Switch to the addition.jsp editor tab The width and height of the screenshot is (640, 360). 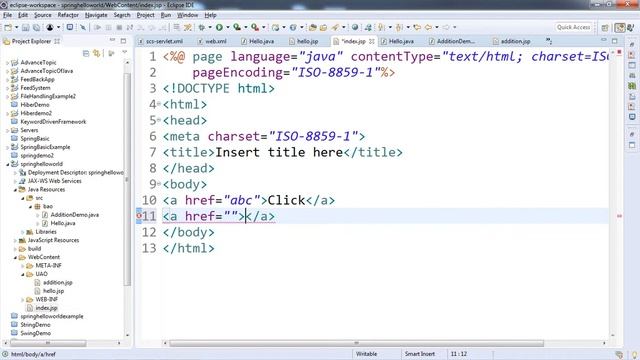coord(511,41)
